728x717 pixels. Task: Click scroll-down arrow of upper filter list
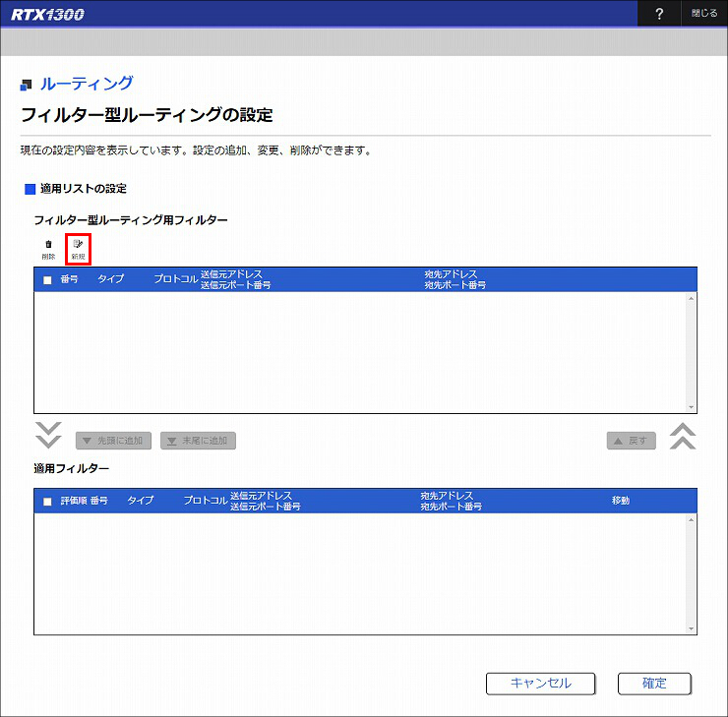(x=691, y=407)
